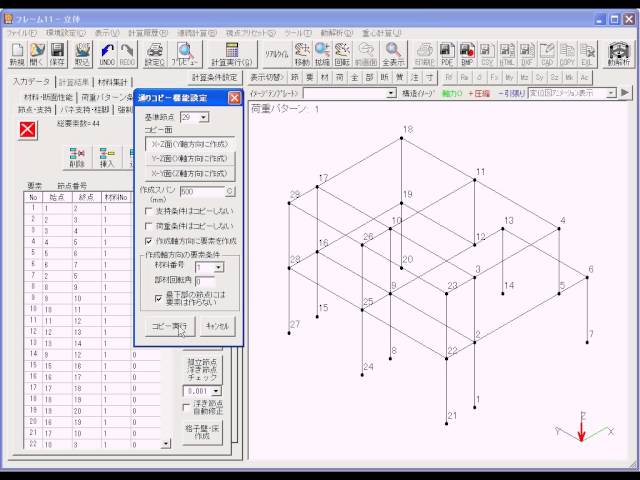Click 作成スパン input field
This screenshot has width=640, height=480.
point(202,191)
